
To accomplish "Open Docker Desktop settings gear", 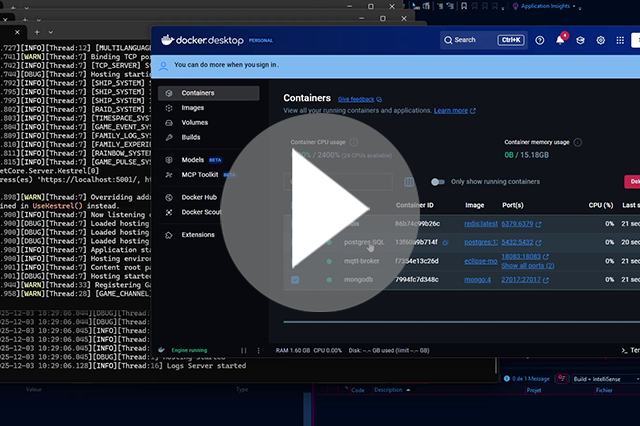I will (x=601, y=40).
